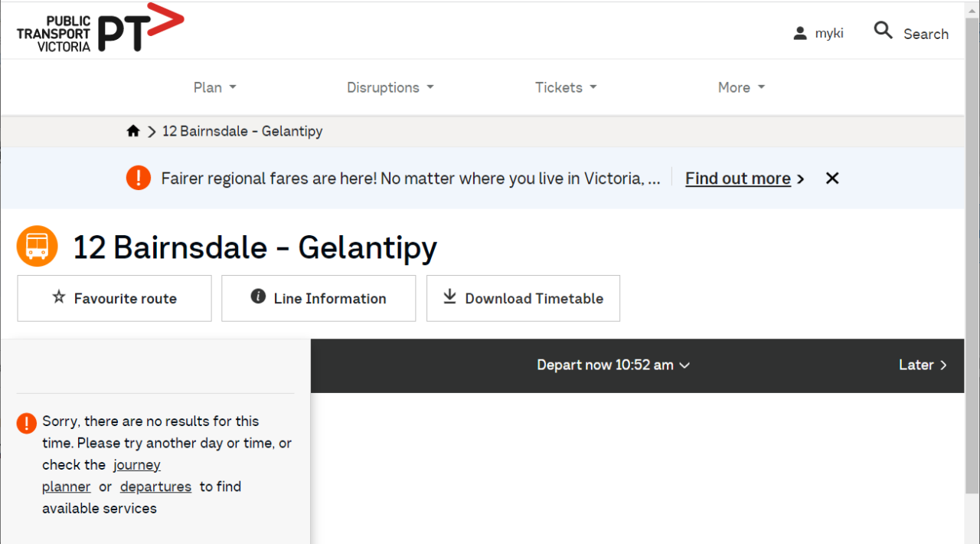Click the info icon on Line Information
The image size is (980, 544).
click(258, 297)
